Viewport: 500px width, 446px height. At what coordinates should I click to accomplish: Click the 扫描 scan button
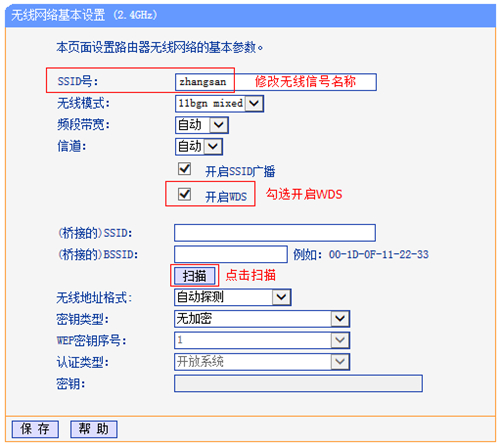[x=194, y=276]
